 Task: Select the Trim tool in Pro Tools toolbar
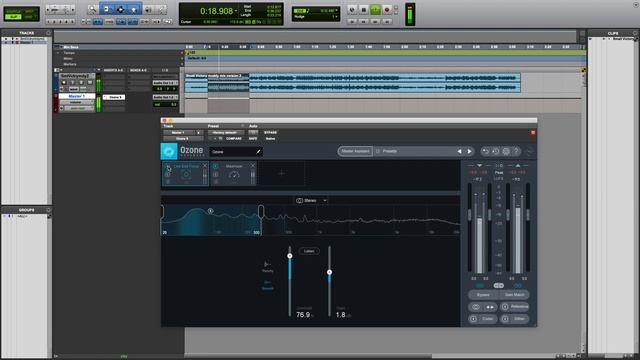107,9
